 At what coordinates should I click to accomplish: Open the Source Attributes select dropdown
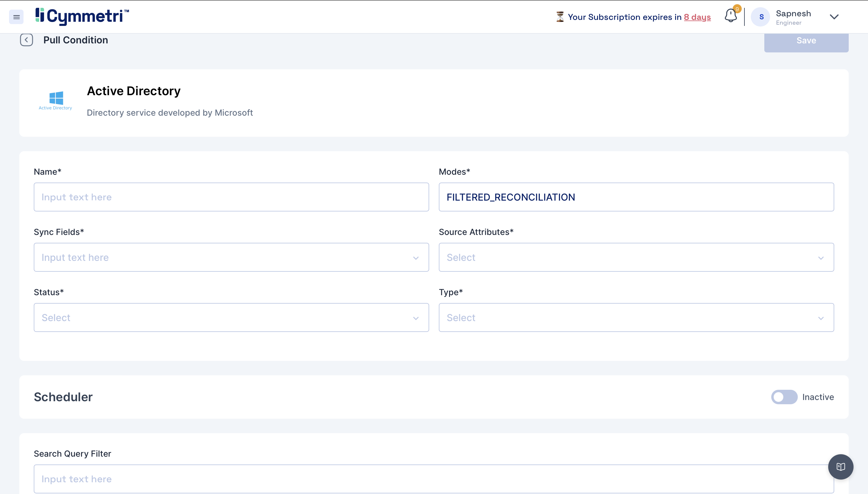pyautogui.click(x=636, y=258)
